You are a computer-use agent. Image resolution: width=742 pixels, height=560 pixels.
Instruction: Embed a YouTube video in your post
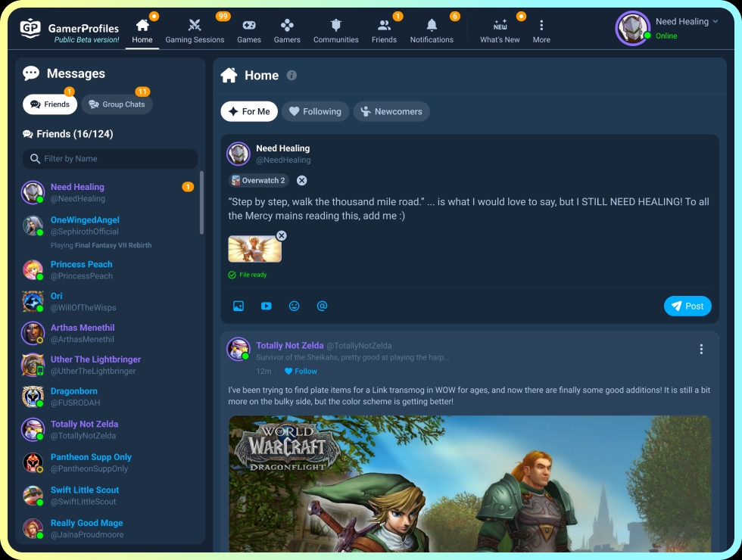266,306
